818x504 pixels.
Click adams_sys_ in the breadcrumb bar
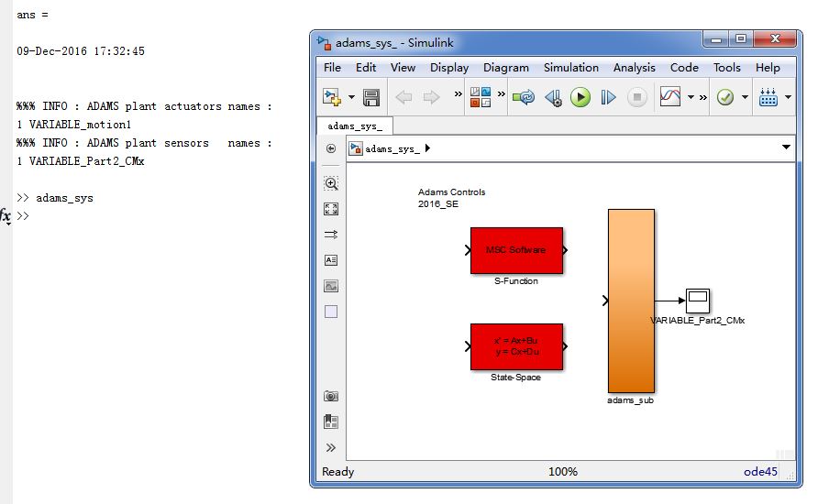pos(392,149)
